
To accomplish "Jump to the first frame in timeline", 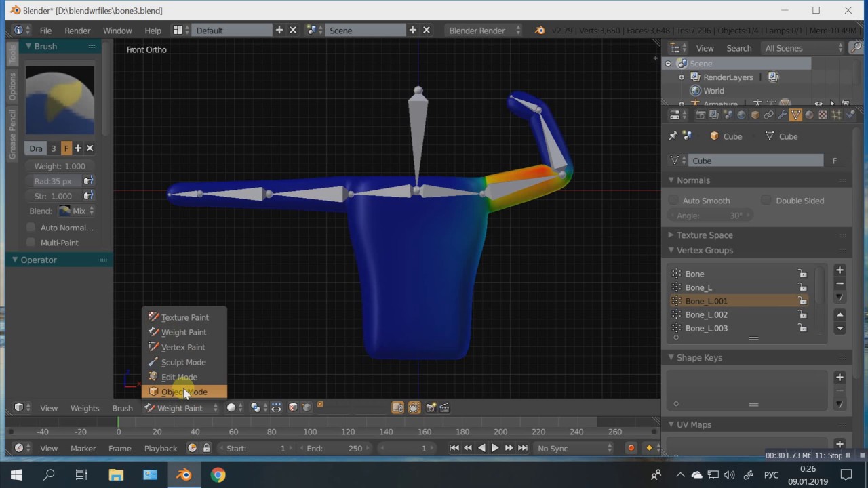I will (454, 448).
